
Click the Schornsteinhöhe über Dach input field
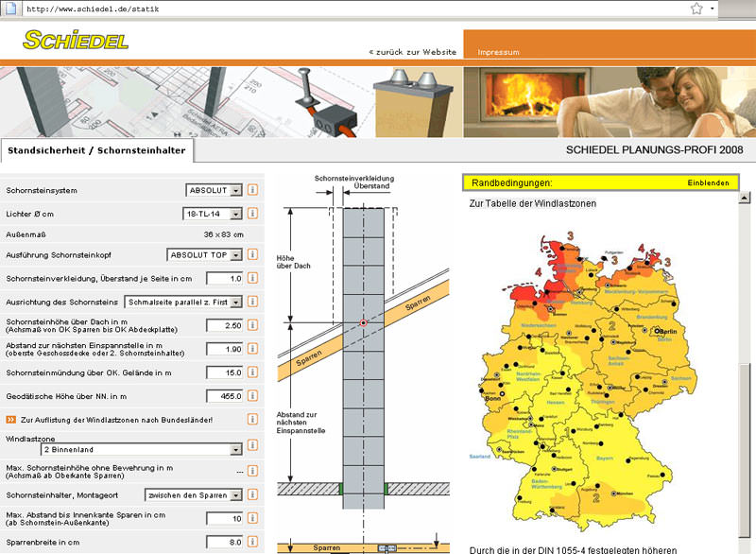[225, 325]
